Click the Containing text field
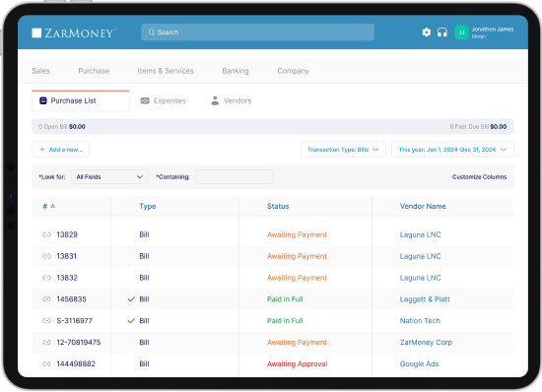The width and height of the screenshot is (542, 392). (235, 177)
